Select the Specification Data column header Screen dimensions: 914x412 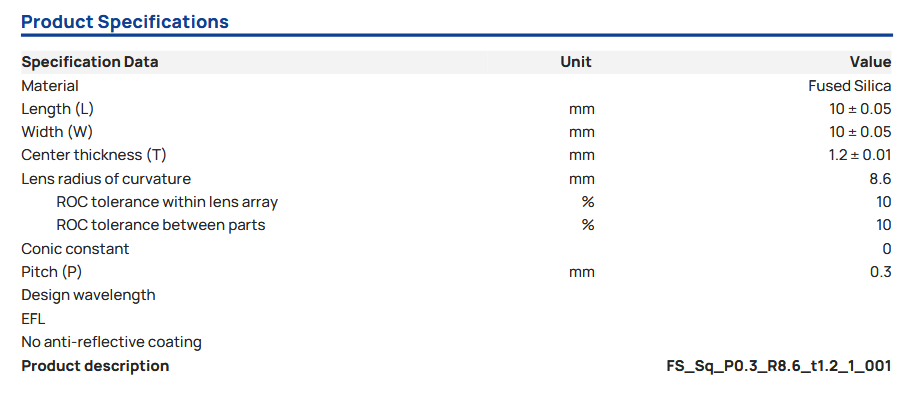point(90,62)
